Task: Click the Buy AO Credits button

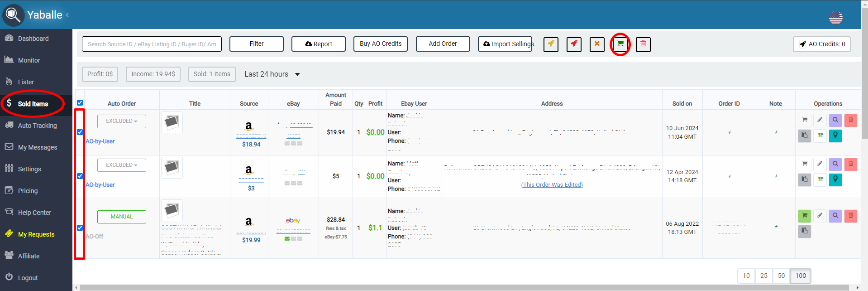Action: pyautogui.click(x=381, y=44)
